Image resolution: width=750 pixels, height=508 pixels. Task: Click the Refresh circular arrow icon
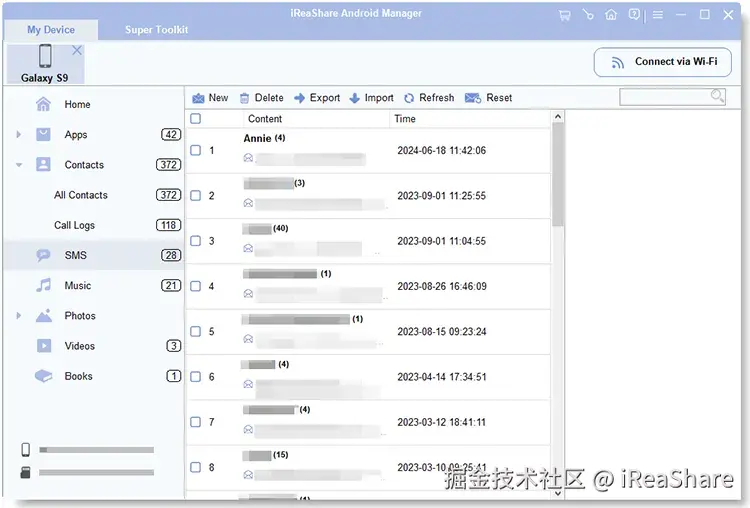pos(409,98)
